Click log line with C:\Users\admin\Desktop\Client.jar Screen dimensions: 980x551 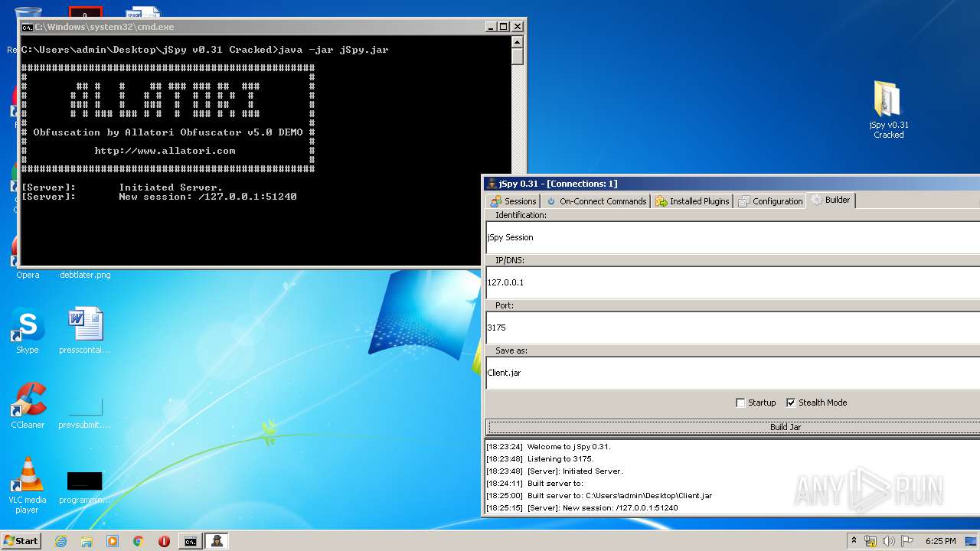click(599, 495)
